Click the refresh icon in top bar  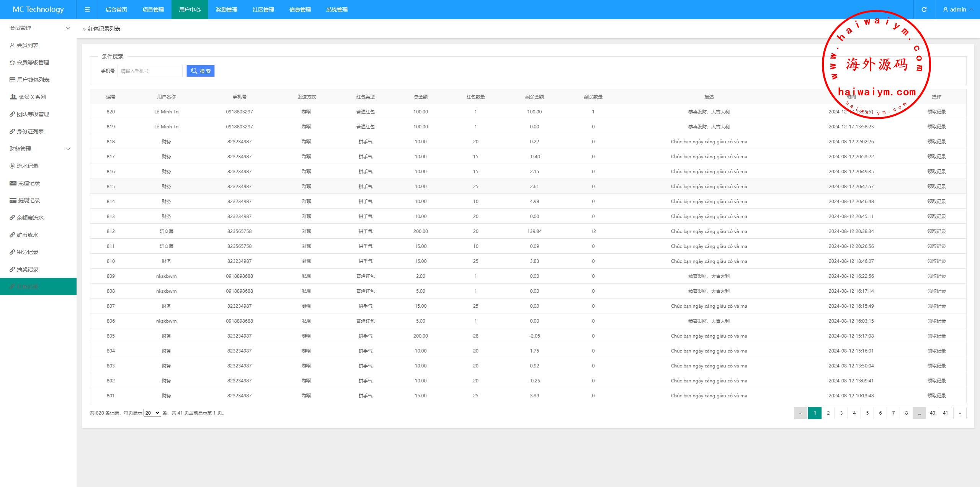tap(924, 10)
